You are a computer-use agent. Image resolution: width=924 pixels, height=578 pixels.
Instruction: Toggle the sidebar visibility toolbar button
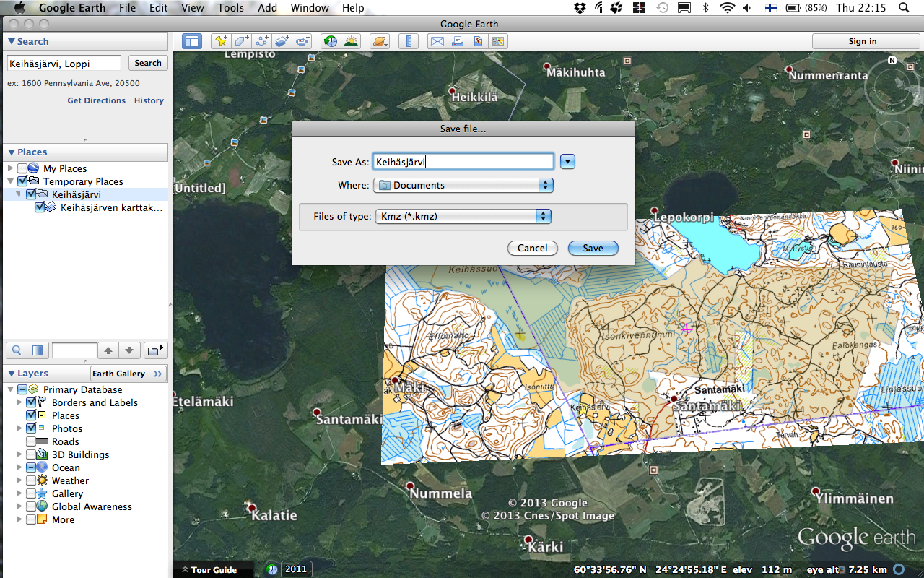(192, 41)
